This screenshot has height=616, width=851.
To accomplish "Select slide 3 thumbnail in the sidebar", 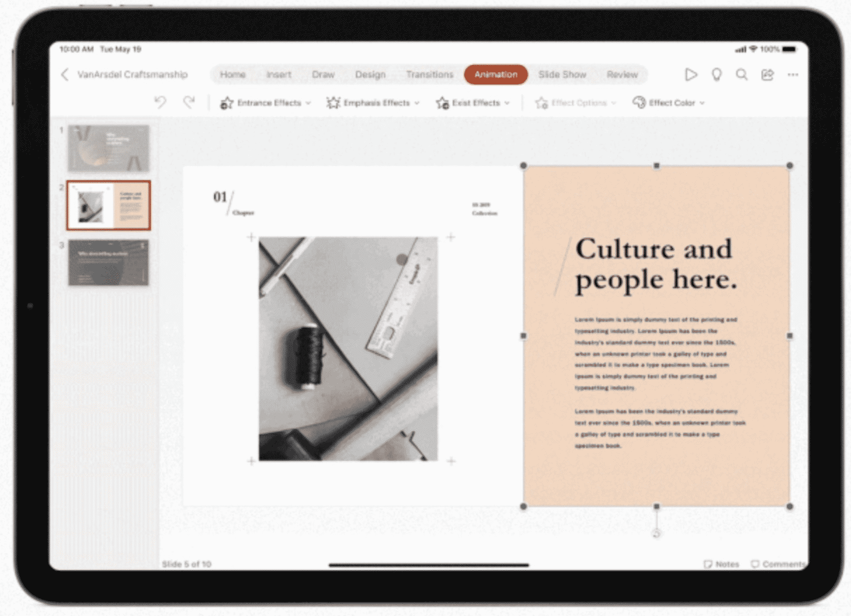I will tap(108, 261).
